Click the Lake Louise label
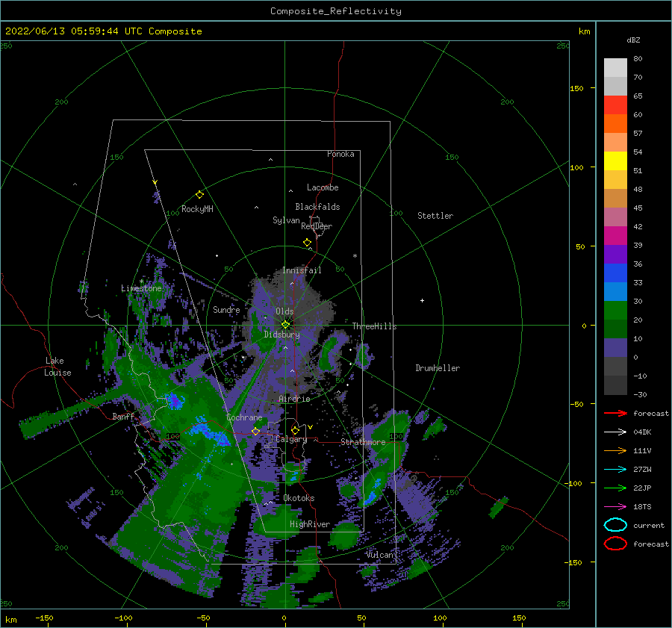Image resolution: width=672 pixels, height=628 pixels. (58, 367)
